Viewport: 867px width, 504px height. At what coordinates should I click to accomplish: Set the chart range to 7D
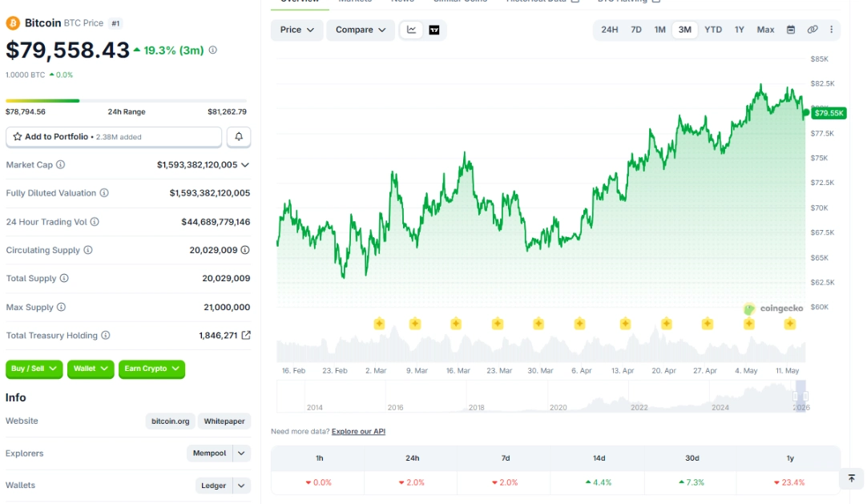(636, 30)
